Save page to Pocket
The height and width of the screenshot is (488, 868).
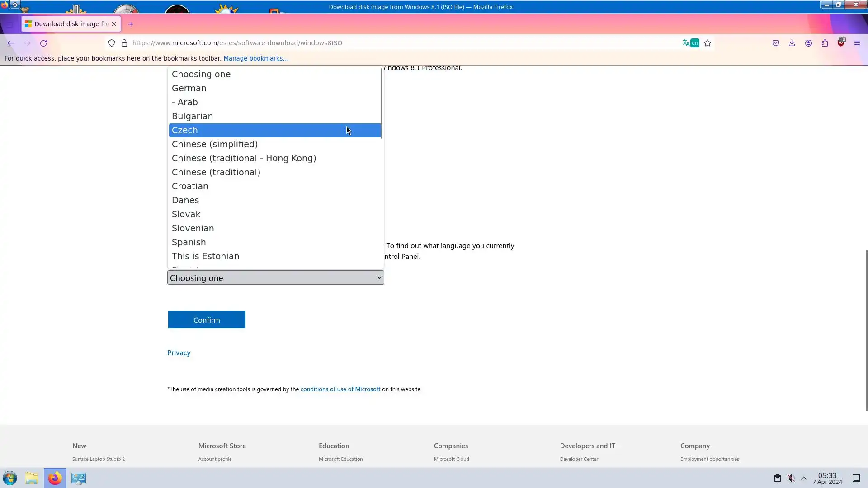[x=776, y=43]
